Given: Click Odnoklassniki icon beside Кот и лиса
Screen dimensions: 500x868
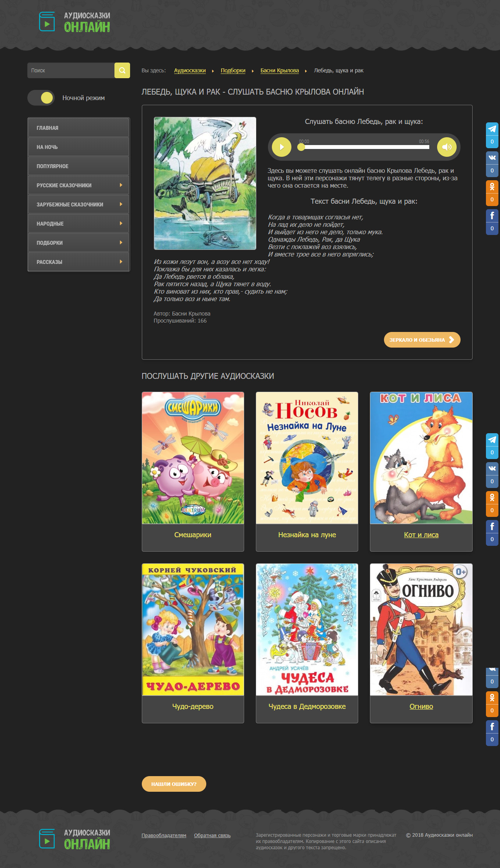Looking at the screenshot, I should click(x=492, y=497).
